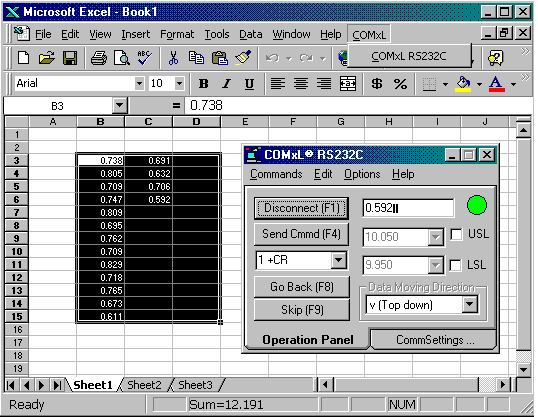Screen dimensions: 538x417
Task: Apply Currency Style with dollar icon
Action: click(377, 83)
